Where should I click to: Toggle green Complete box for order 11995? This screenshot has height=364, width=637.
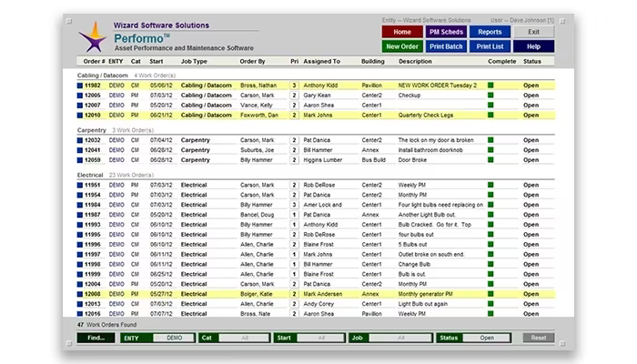click(490, 235)
